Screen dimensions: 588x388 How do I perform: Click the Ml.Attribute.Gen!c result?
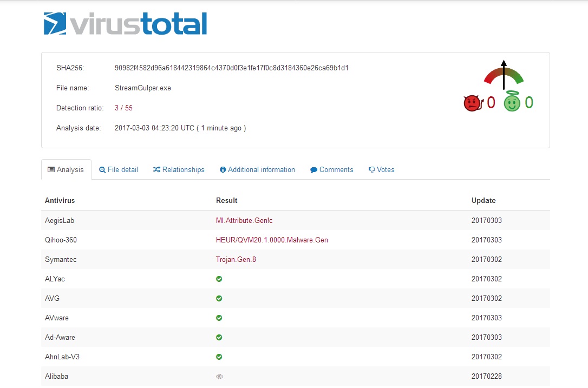pyautogui.click(x=244, y=220)
